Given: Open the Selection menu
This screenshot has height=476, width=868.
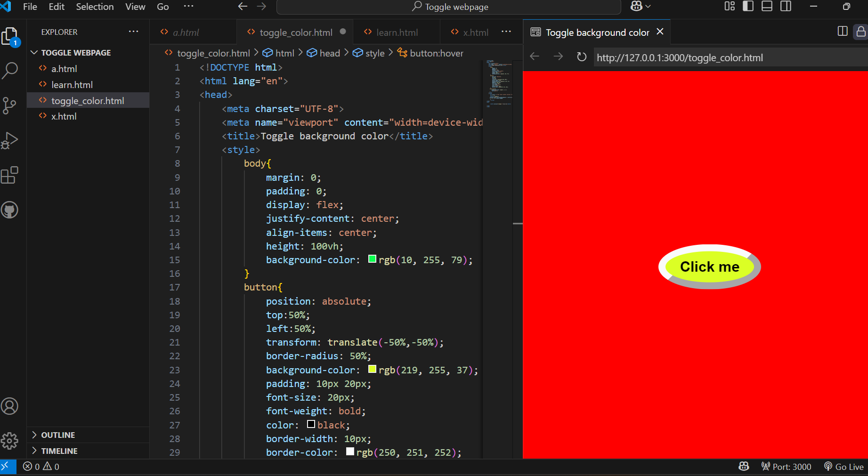Looking at the screenshot, I should click(95, 7).
